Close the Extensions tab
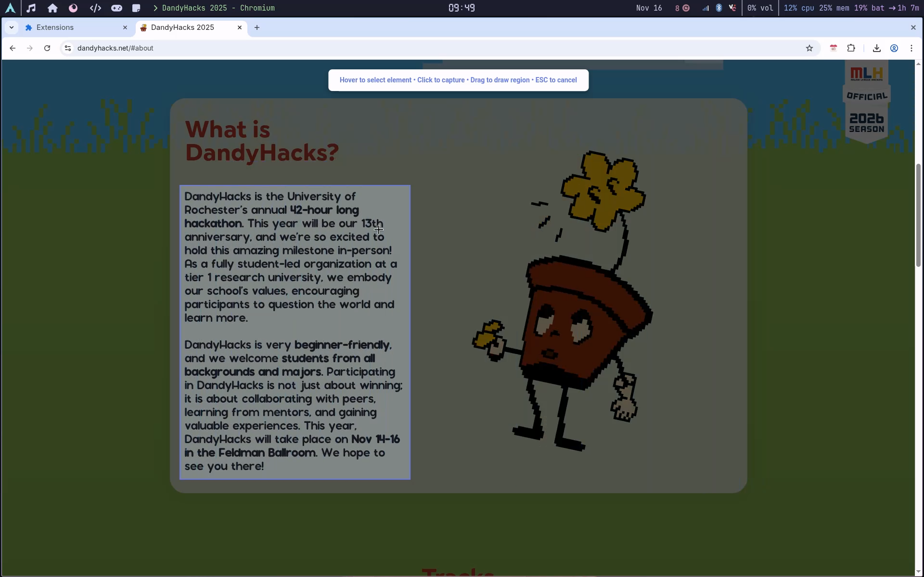 point(125,27)
